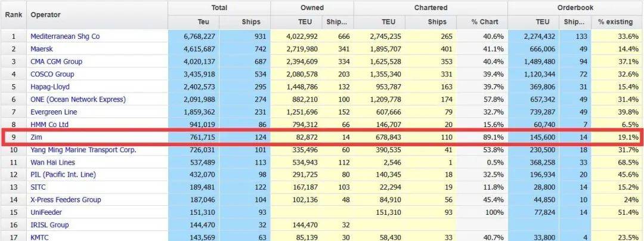644x241 pixels.
Task: Select rank number 9 cell
Action: [13, 137]
